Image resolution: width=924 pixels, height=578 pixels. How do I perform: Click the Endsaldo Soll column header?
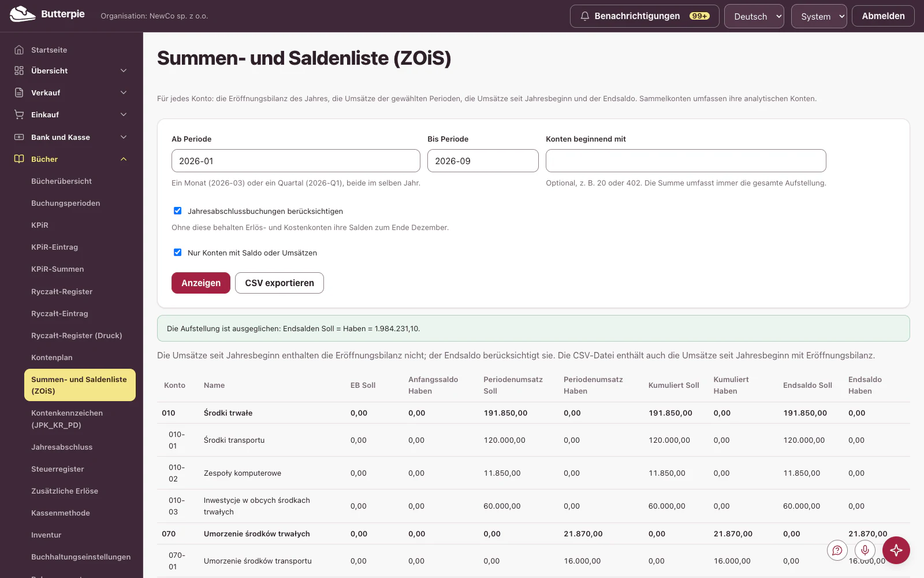(807, 385)
